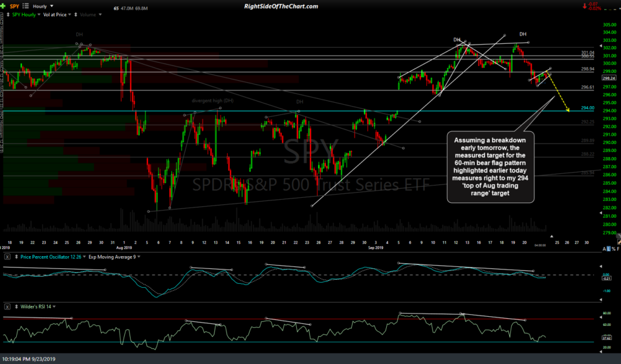This screenshot has width=621, height=364.
Task: Click the bear flag annotation text box
Action: pos(490,167)
